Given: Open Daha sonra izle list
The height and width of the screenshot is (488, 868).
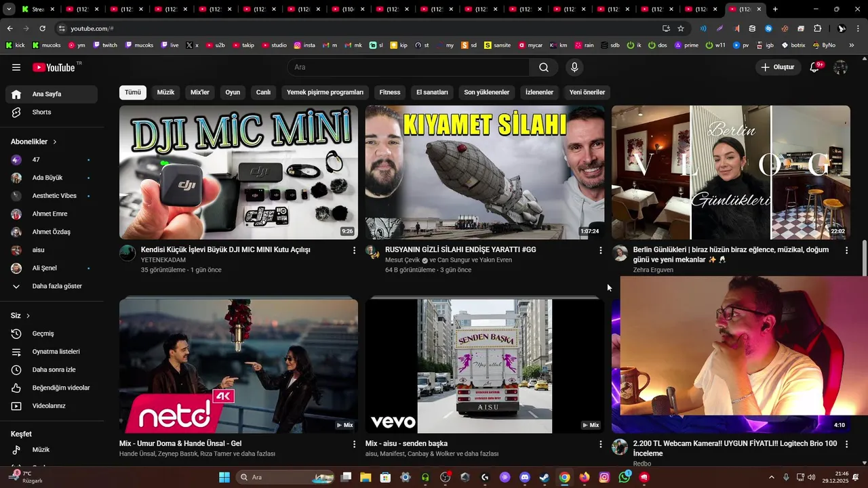Looking at the screenshot, I should [x=52, y=369].
